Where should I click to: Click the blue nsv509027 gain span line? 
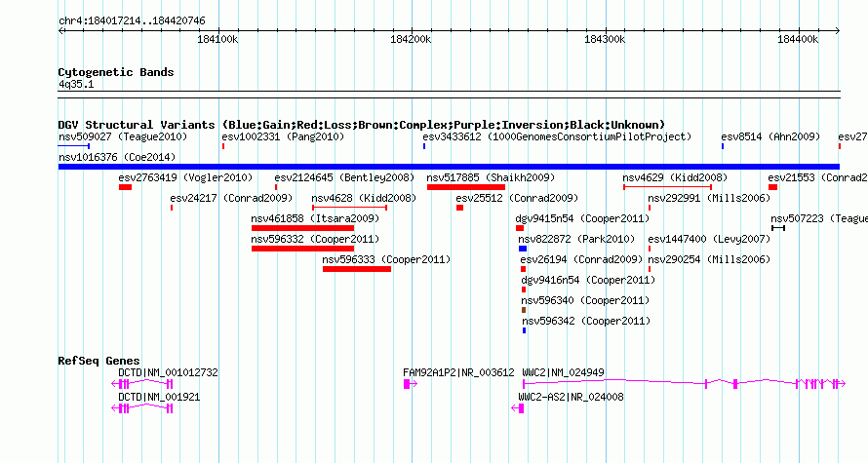(x=73, y=146)
